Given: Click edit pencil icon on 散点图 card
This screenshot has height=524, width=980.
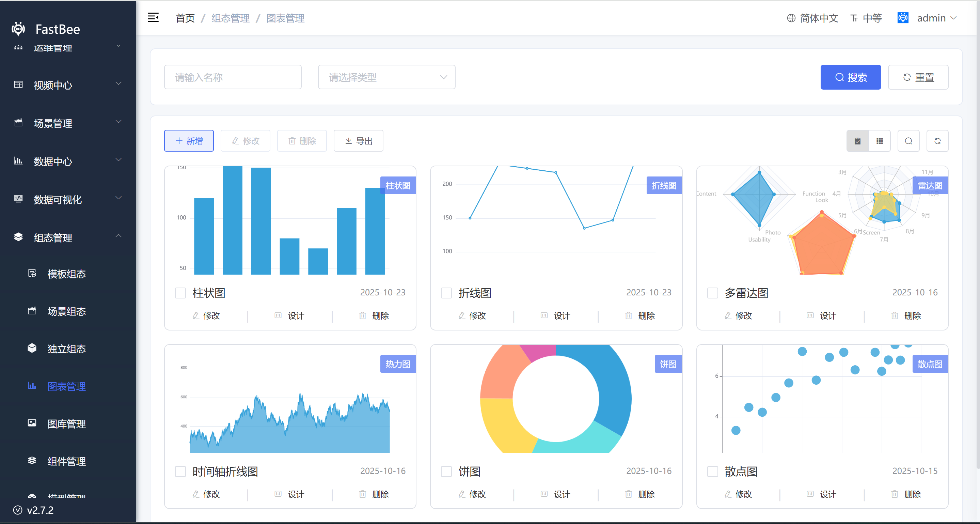Looking at the screenshot, I should 728,494.
